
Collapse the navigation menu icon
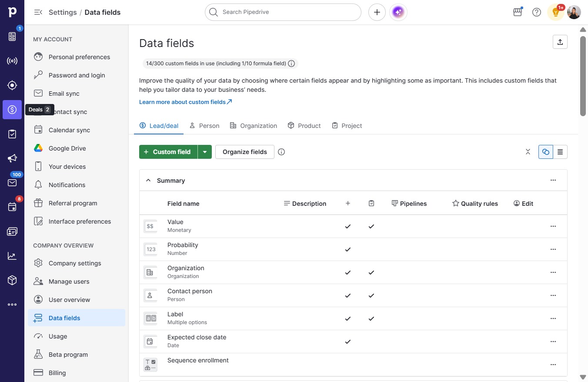click(x=38, y=12)
